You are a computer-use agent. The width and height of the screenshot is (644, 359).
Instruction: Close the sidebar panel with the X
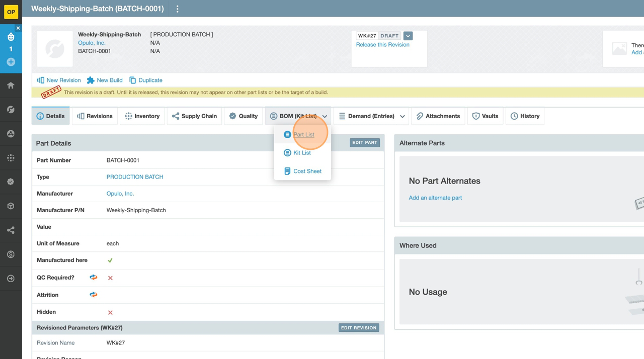coord(18,28)
